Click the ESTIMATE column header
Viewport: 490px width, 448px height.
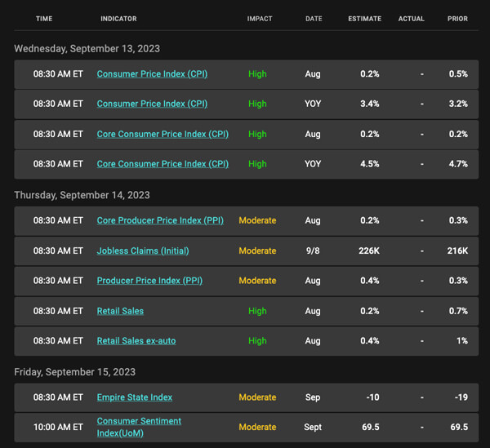tap(365, 19)
